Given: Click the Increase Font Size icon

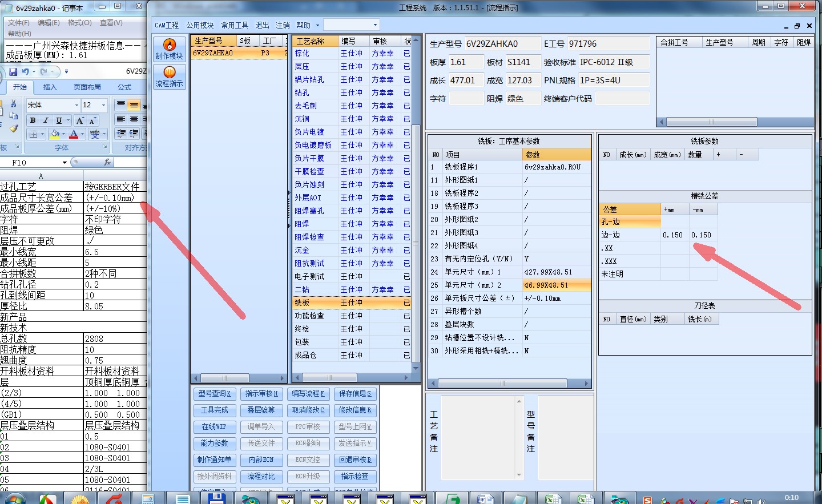Looking at the screenshot, I should click(x=80, y=120).
